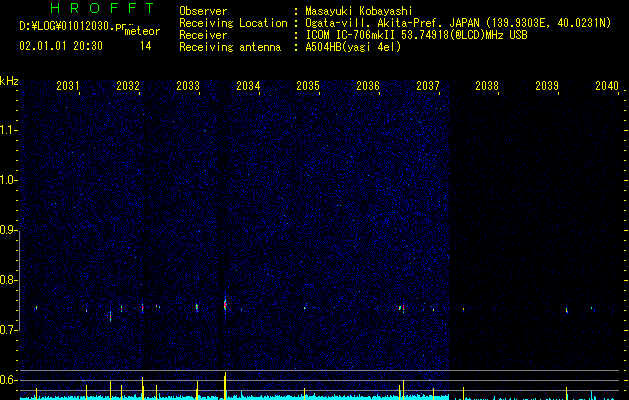This screenshot has height=400, width=629.
Task: Click the 2034 time axis marker
Action: point(248,85)
